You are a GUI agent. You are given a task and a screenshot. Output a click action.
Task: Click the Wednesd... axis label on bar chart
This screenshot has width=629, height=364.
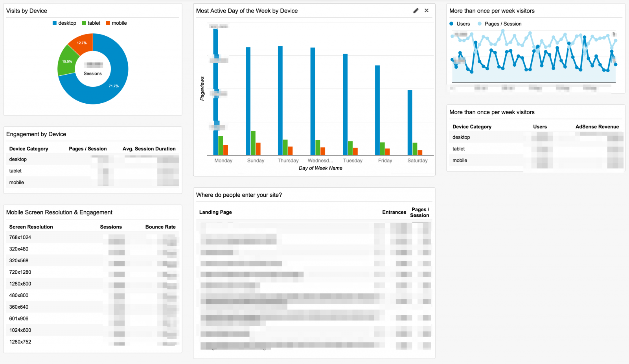(x=320, y=161)
